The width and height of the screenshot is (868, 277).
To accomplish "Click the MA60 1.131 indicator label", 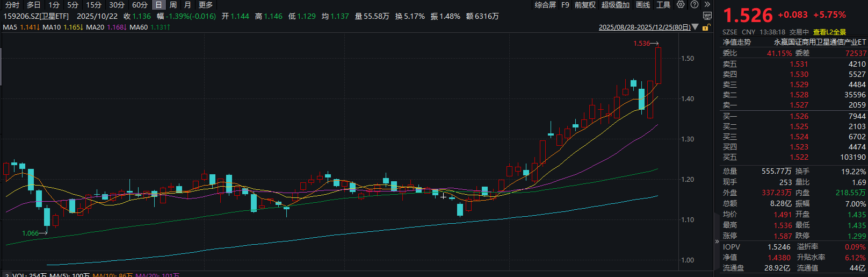I will [x=150, y=27].
